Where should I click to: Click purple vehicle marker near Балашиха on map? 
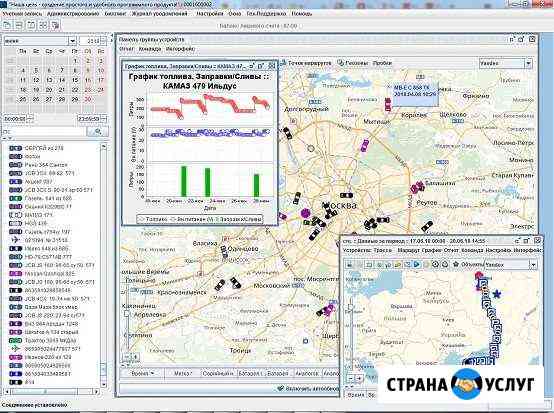coord(417,187)
